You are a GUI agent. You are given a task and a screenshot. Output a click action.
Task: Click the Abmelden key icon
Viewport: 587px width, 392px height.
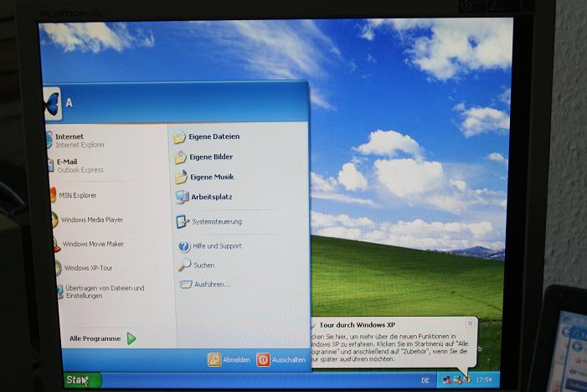coord(214,360)
